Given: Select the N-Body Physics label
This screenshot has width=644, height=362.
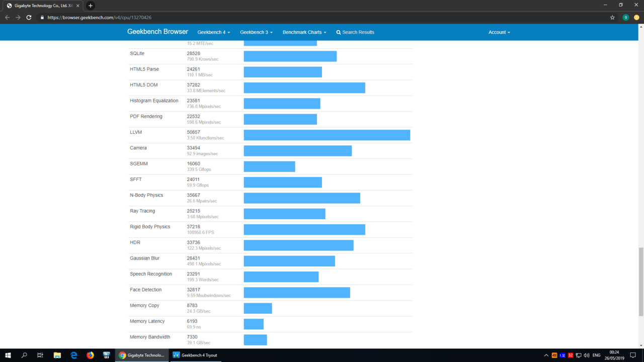Looking at the screenshot, I should click(146, 195).
